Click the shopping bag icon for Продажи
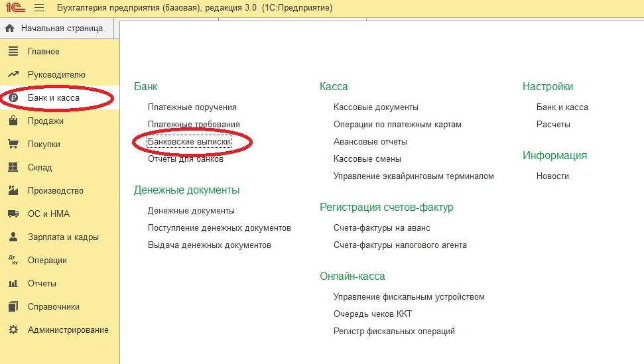The height and width of the screenshot is (364, 644). point(13,121)
